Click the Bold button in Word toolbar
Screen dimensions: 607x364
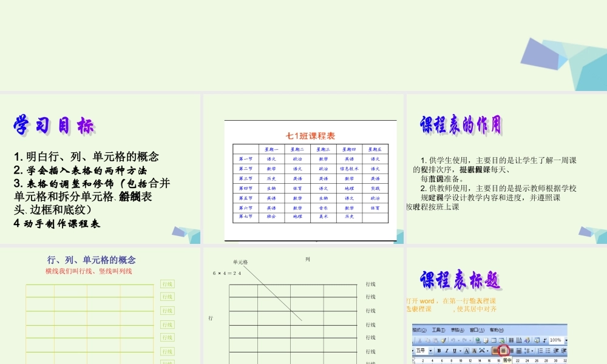(x=439, y=351)
